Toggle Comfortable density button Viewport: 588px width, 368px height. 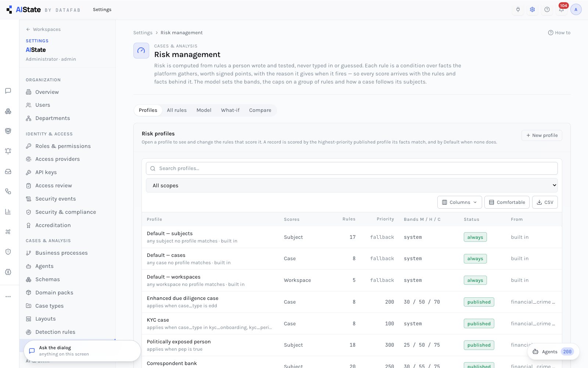(x=507, y=202)
